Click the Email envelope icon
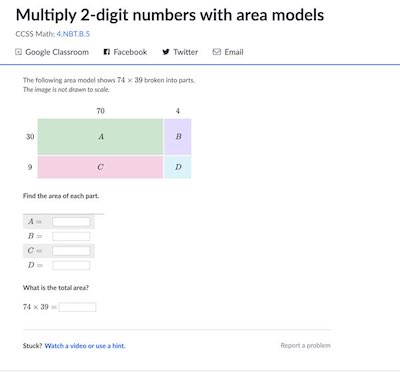The width and height of the screenshot is (400, 373). (x=217, y=52)
